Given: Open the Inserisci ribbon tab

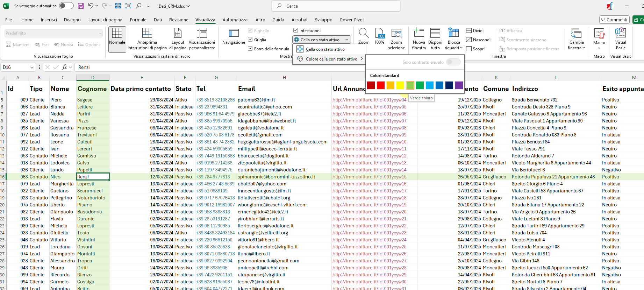Looking at the screenshot, I should (x=49, y=20).
